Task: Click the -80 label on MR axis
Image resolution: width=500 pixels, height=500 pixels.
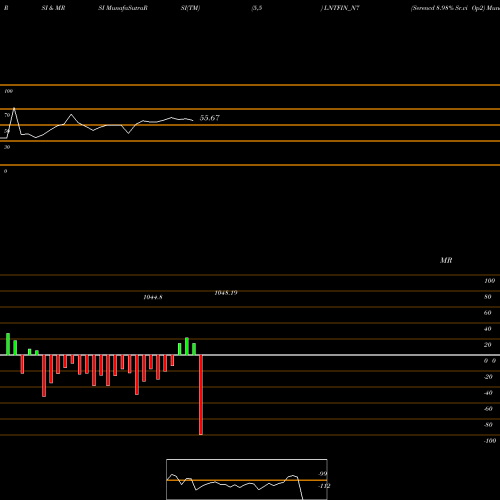Action: pyautogui.click(x=488, y=425)
